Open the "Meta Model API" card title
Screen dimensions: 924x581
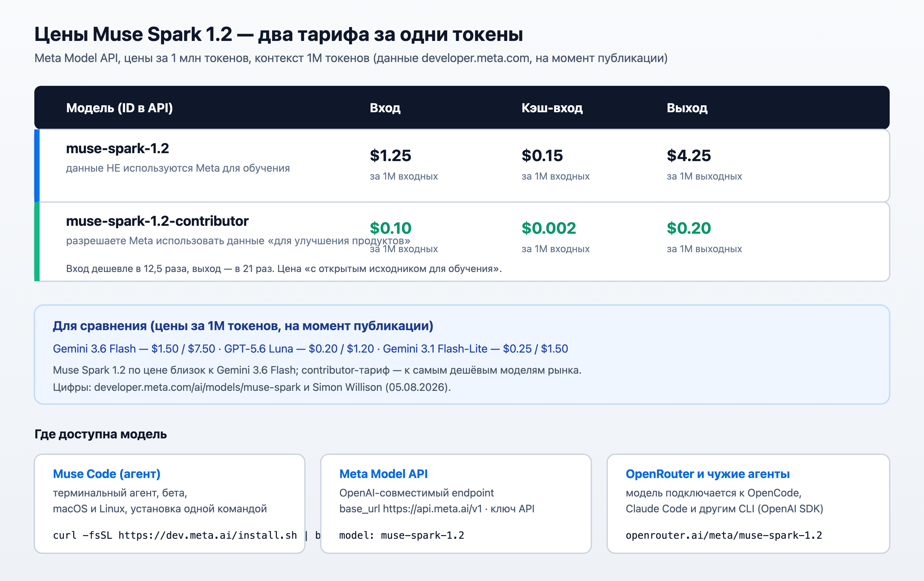pyautogui.click(x=383, y=474)
